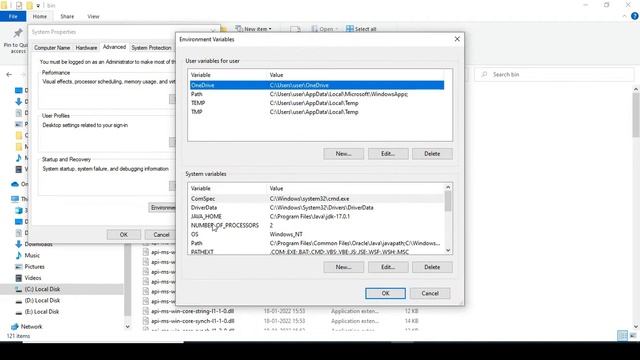Open File menu in File Explorer
The image size is (640, 360).
[13, 16]
